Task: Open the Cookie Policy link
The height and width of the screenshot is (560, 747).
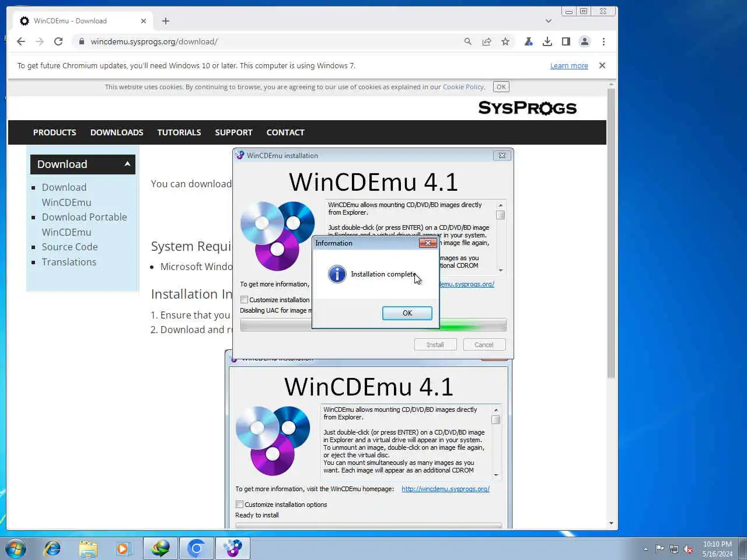Action: (x=463, y=87)
